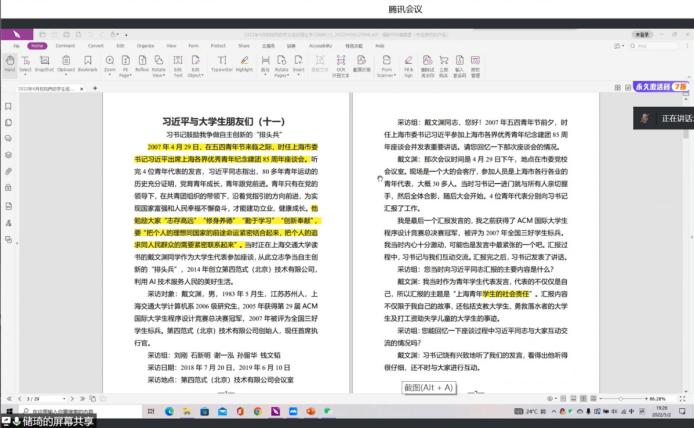The height and width of the screenshot is (428, 694).
Task: Expand the Select tool dropdown
Action: click(x=25, y=74)
